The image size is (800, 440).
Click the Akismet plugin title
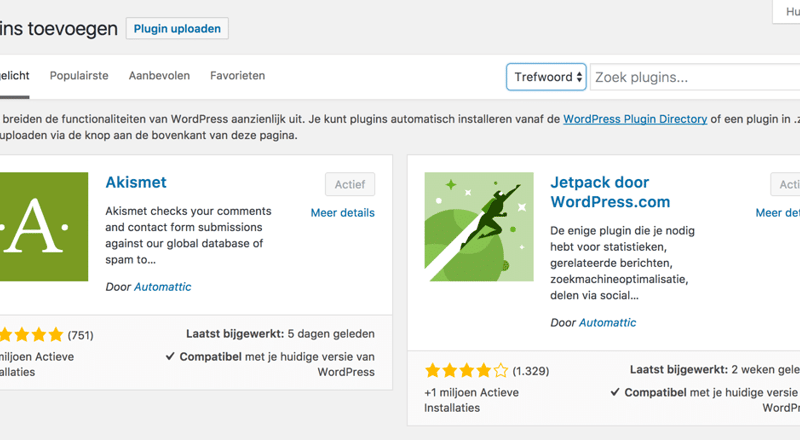pyautogui.click(x=136, y=182)
